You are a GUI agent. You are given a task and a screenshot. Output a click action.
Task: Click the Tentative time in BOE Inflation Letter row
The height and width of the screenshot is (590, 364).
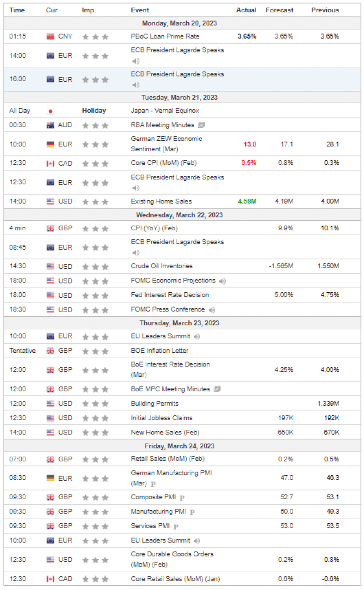[x=23, y=351]
